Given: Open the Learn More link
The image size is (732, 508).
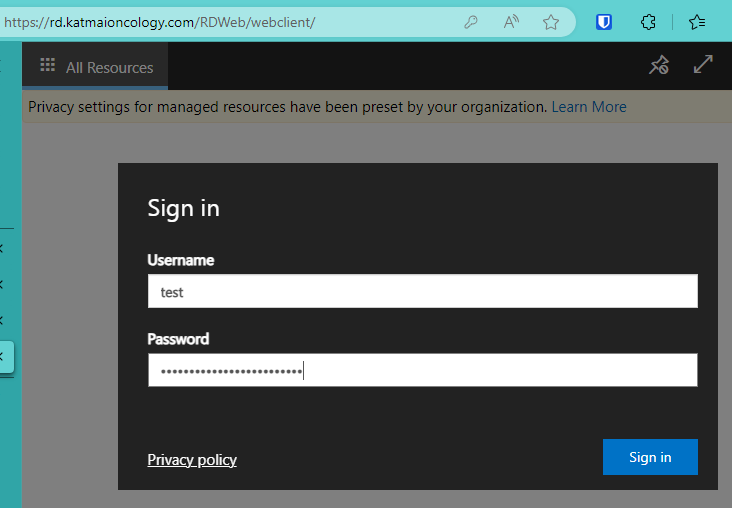Looking at the screenshot, I should pos(589,107).
